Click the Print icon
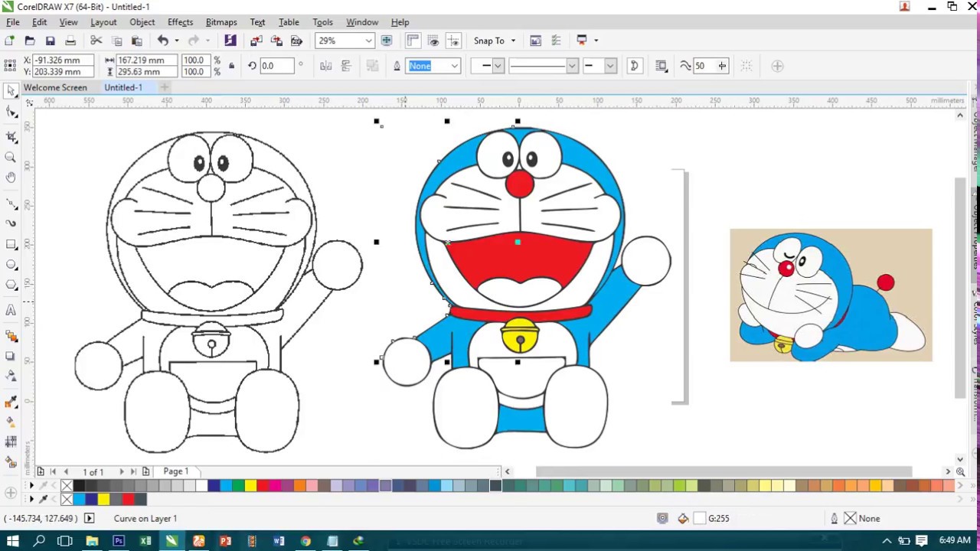The width and height of the screenshot is (980, 551). (x=70, y=41)
